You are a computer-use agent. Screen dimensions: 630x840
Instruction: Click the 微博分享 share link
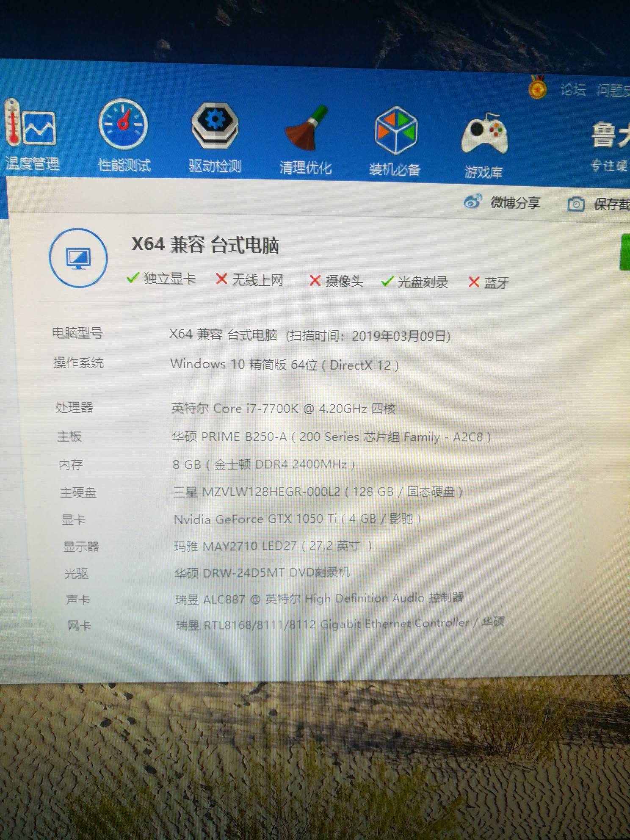[515, 203]
